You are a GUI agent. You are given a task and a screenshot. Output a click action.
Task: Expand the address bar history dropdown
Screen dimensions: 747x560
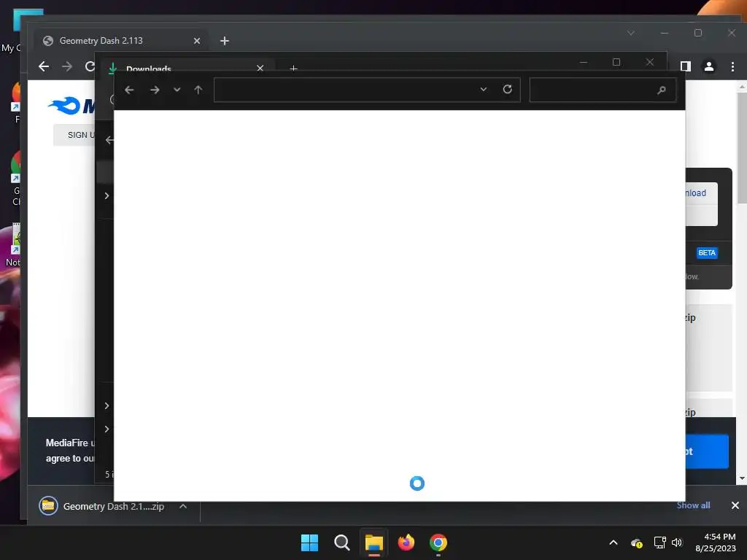point(484,90)
